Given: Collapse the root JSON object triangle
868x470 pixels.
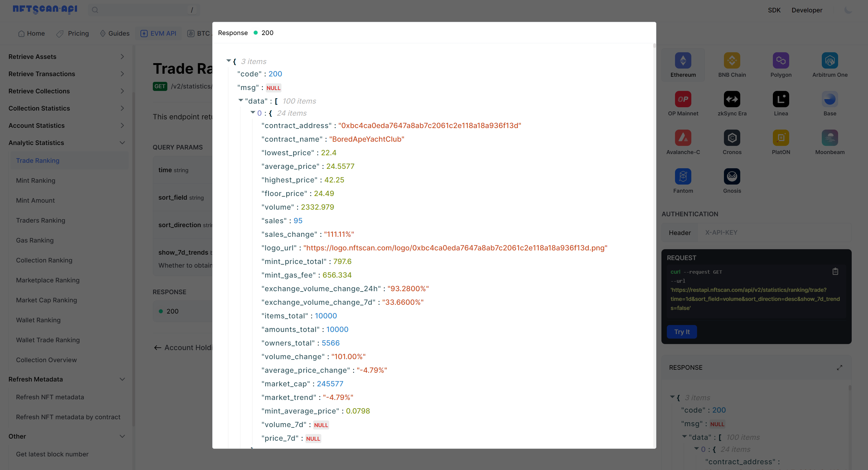Looking at the screenshot, I should click(228, 61).
